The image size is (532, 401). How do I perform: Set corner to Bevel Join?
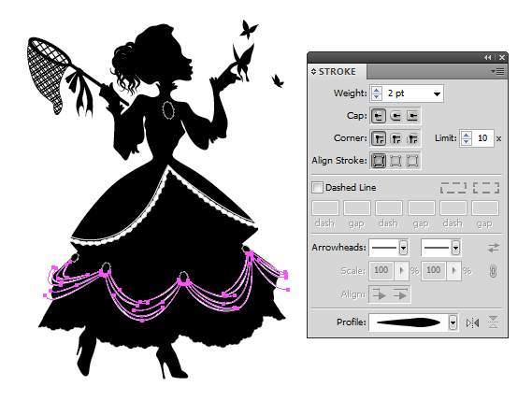click(412, 138)
